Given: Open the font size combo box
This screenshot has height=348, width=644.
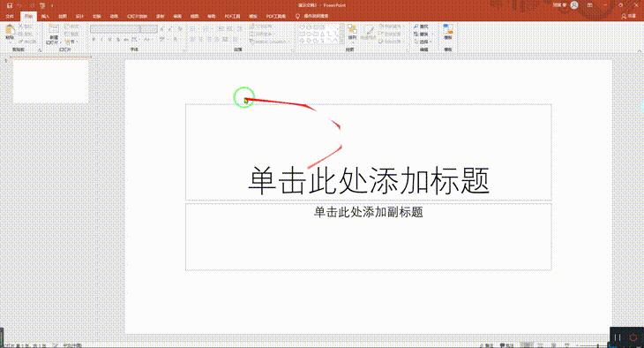Looking at the screenshot, I should point(149,29).
